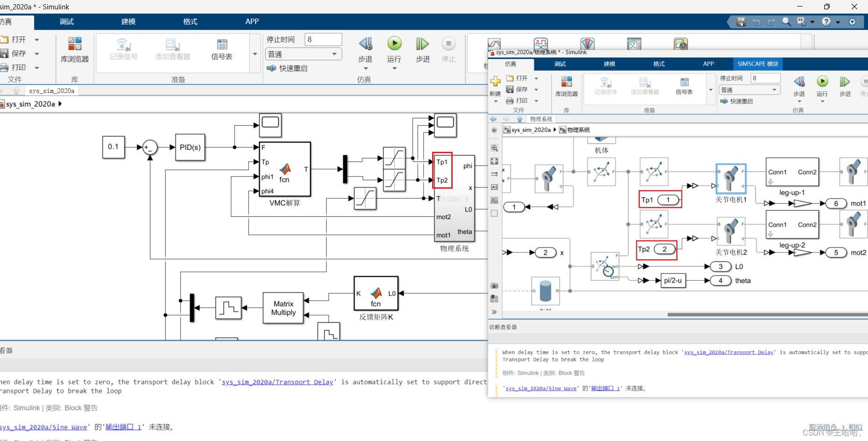Open Library Browser (库浏览器) in subsystem window

pyautogui.click(x=567, y=86)
